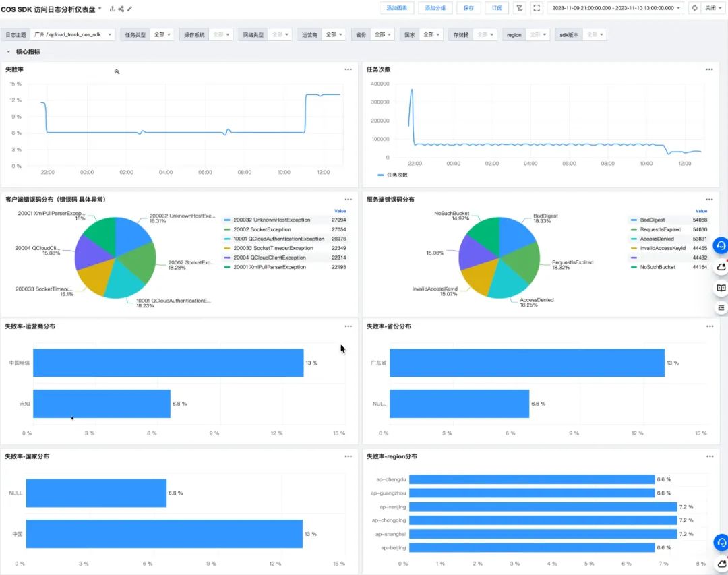Click the 保存 button
This screenshot has height=575, width=728.
tap(468, 8)
